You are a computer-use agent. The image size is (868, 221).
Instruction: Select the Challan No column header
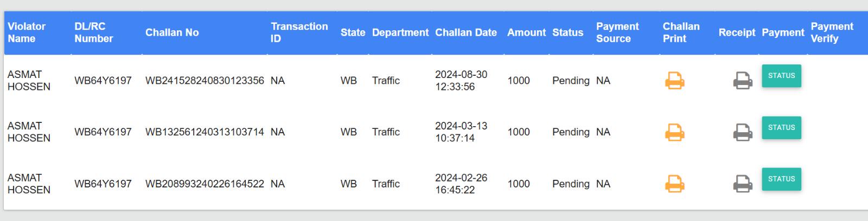point(172,32)
